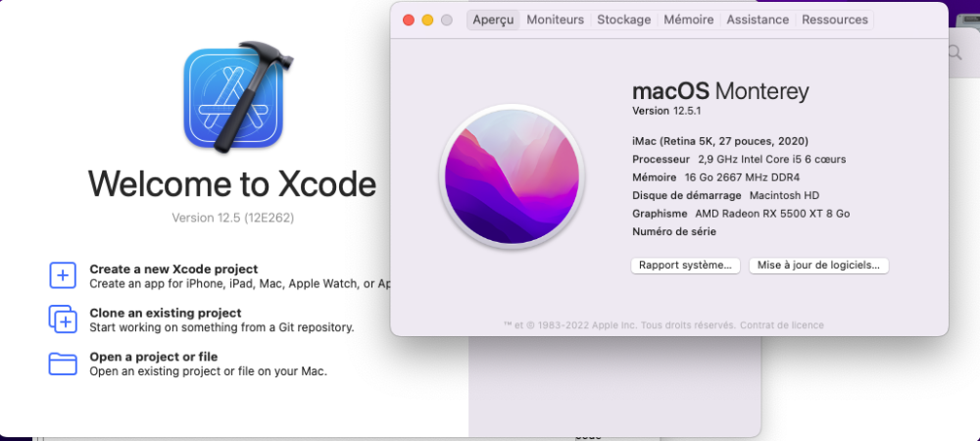The image size is (980, 441).
Task: Click the Clone an existing project icon
Action: click(x=63, y=319)
